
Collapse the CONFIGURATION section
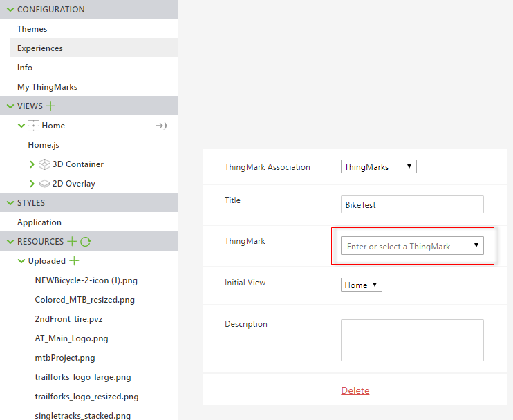tap(10, 10)
